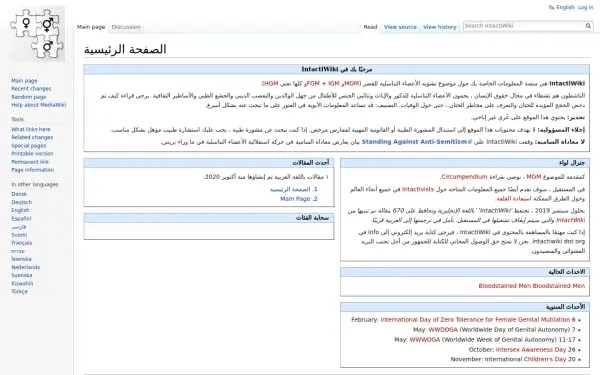The height and width of the screenshot is (375, 600).
Task: Open Printable version link
Action: [x=32, y=154]
